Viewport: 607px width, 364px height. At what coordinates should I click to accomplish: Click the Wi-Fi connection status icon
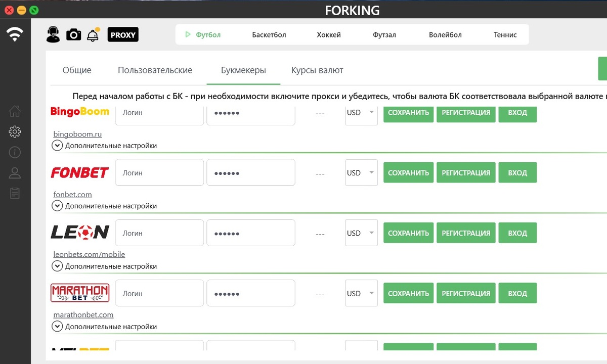pos(15,34)
